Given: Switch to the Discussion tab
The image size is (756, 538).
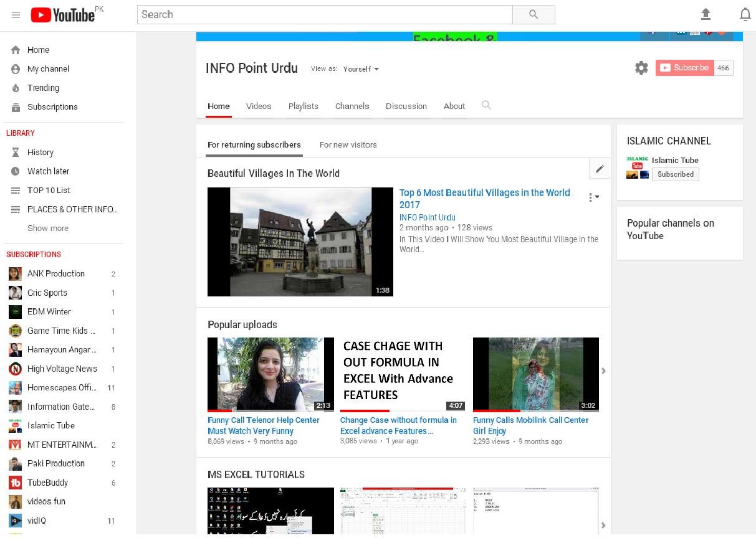Looking at the screenshot, I should pos(406,106).
